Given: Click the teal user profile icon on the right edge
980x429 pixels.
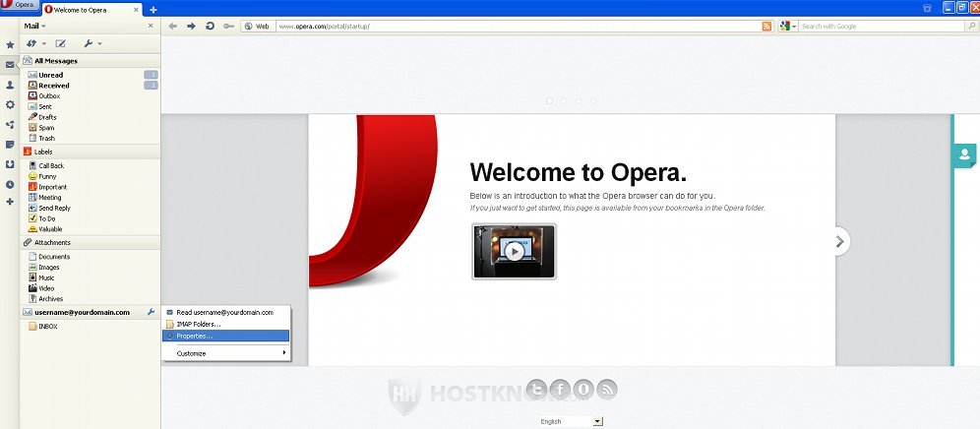Looking at the screenshot, I should pos(965,155).
